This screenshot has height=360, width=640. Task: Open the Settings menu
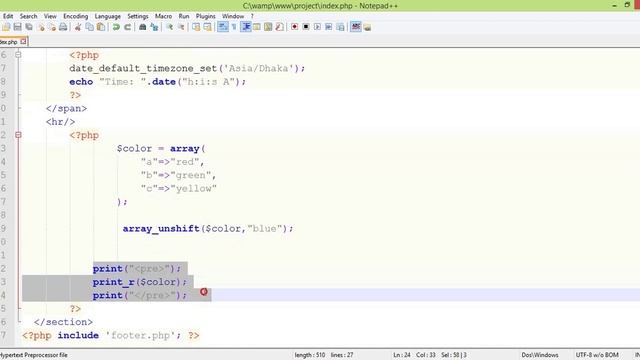(x=138, y=16)
